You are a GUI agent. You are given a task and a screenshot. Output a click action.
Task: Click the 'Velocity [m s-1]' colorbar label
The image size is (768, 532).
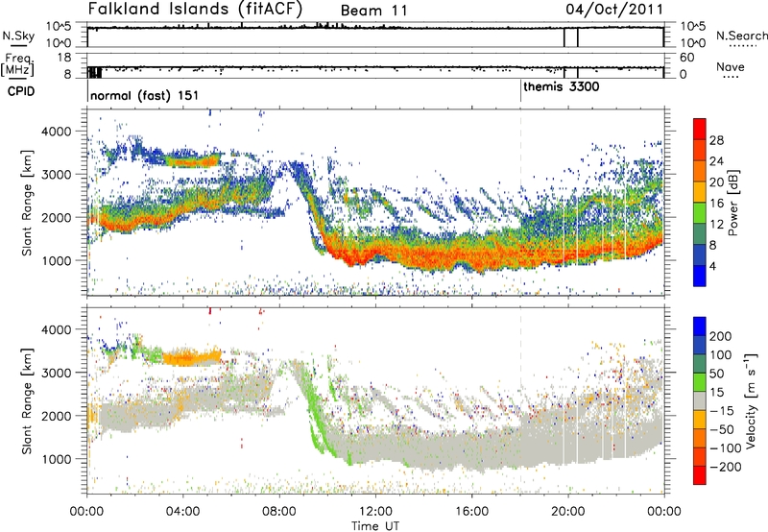tap(751, 400)
